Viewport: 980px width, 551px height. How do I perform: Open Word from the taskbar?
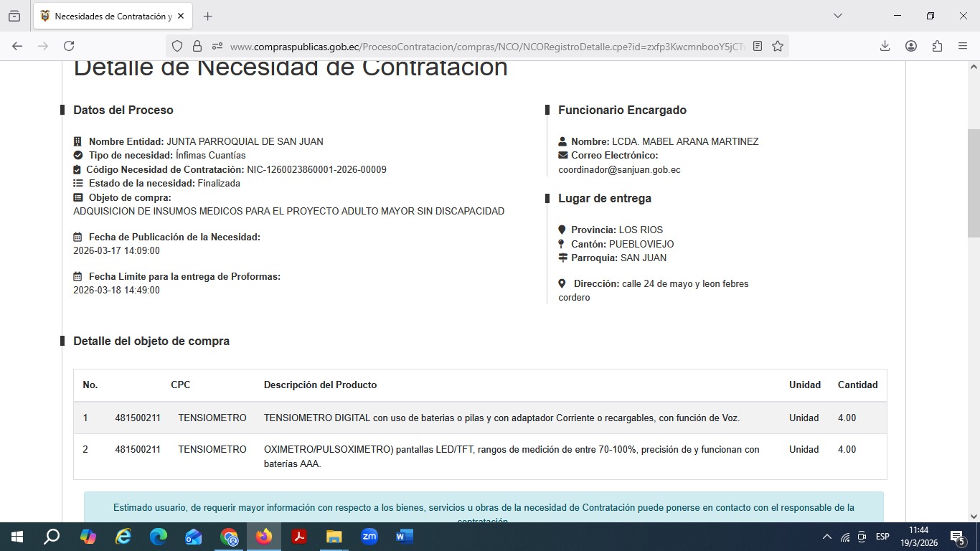coord(404,537)
